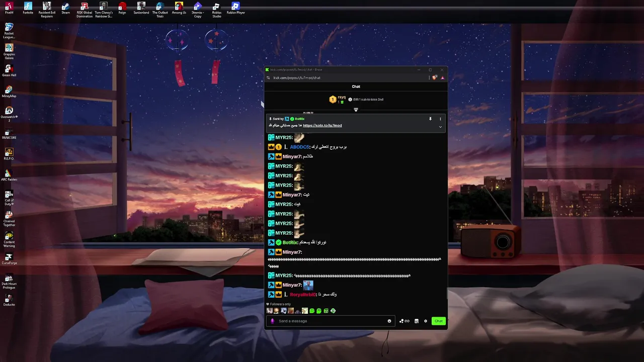Unpin the pinned BotRix message
This screenshot has height=362, width=644.
coord(430,119)
